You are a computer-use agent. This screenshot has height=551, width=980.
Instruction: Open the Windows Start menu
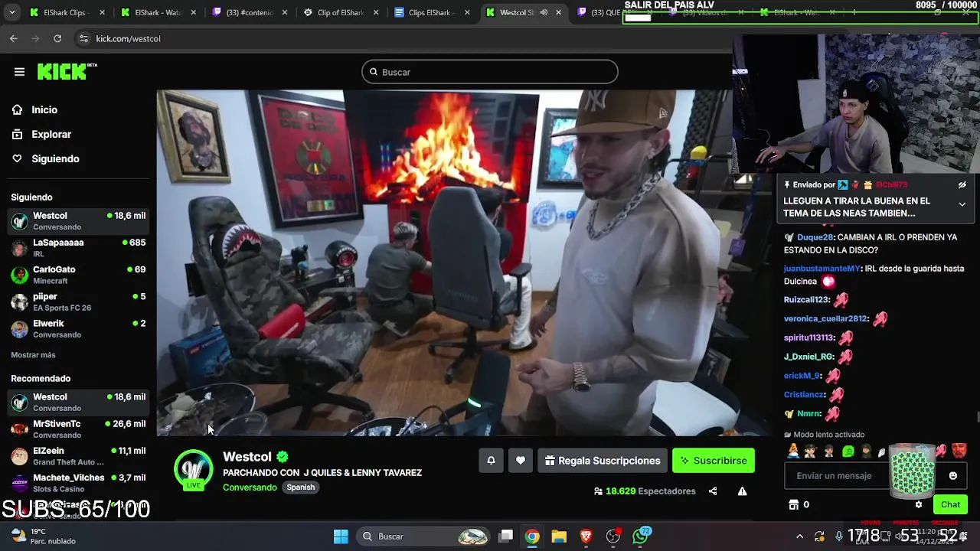(341, 536)
